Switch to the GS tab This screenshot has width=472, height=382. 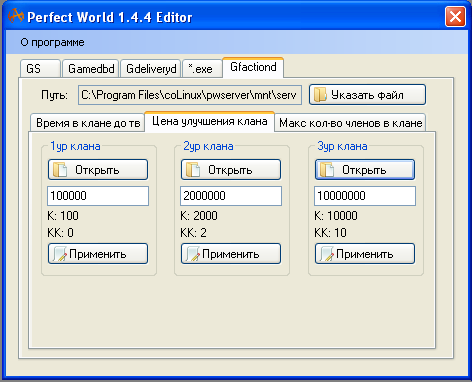[40, 69]
